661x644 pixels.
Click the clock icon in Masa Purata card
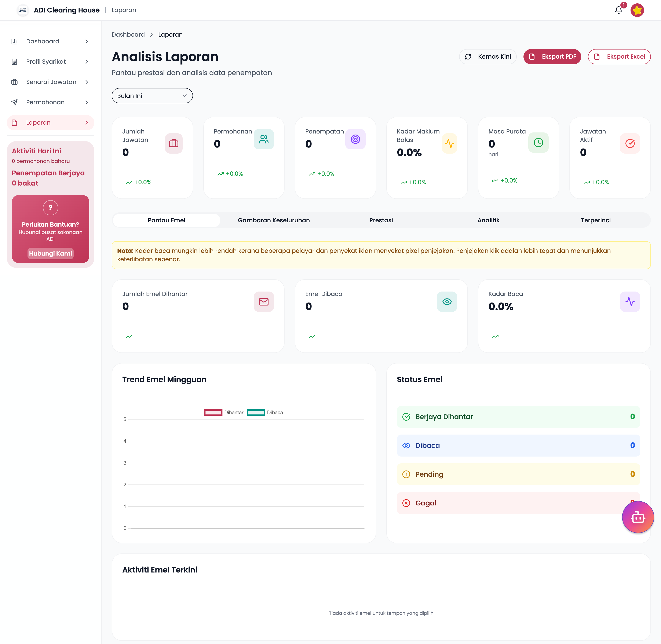pos(538,142)
